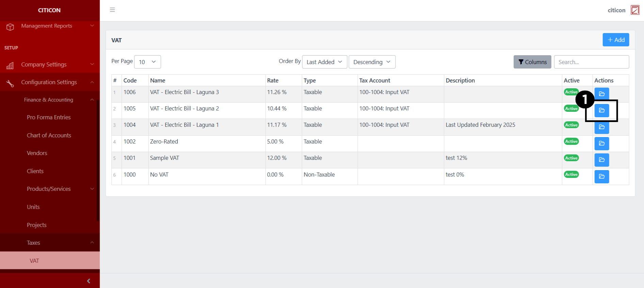Screen dimensions: 644x288
Task: Click the Add button
Action: (615, 40)
